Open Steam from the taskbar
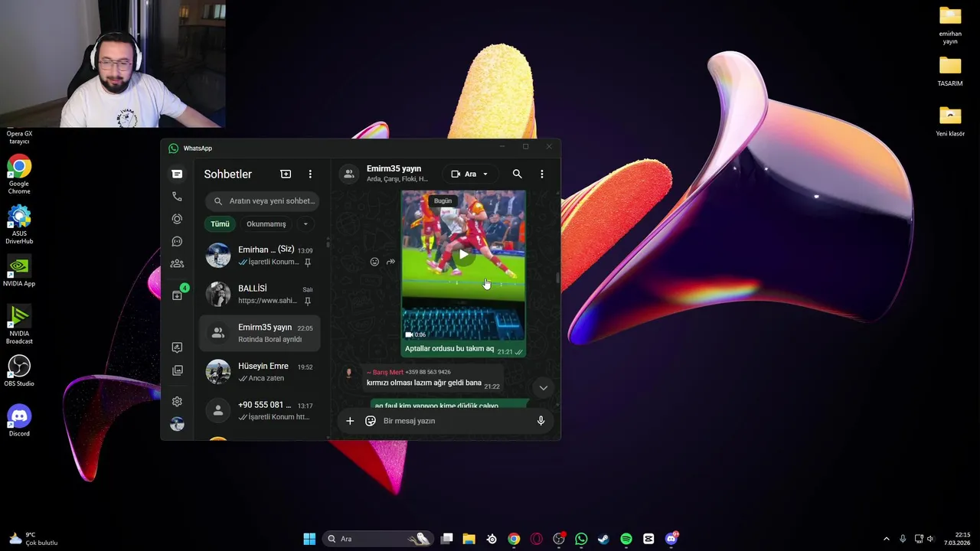Image resolution: width=980 pixels, height=551 pixels. (603, 539)
